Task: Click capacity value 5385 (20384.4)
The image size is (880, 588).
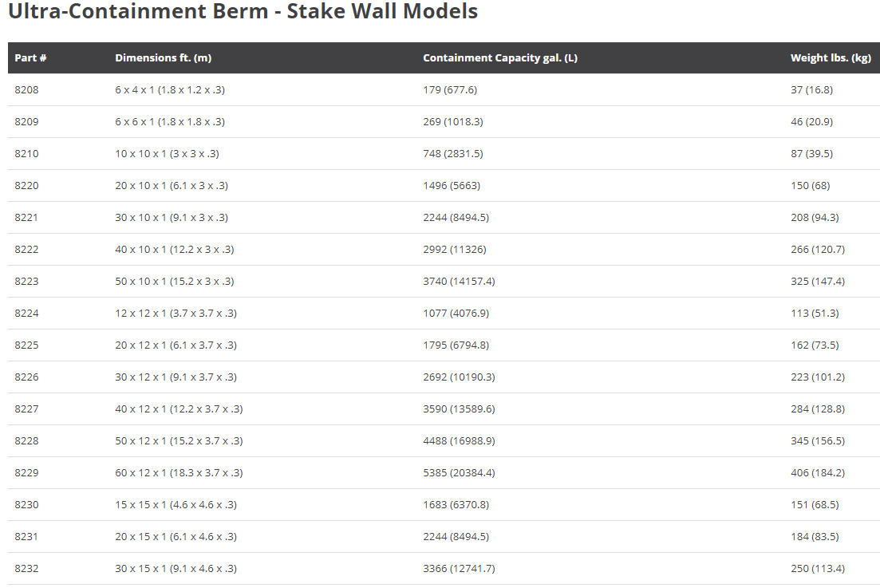Action: [459, 474]
